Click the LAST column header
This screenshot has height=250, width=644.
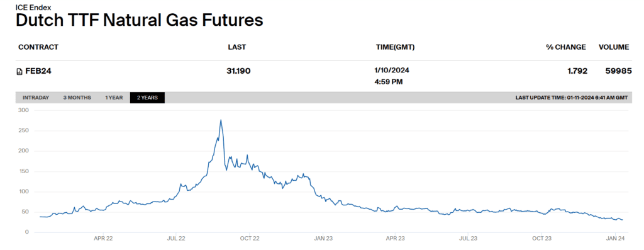coord(237,47)
